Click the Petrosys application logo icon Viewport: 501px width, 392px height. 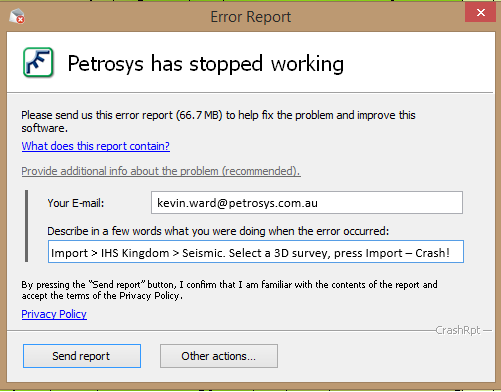click(38, 62)
